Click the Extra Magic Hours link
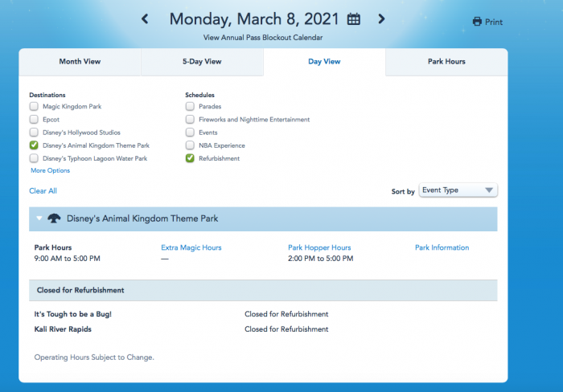563x392 pixels. click(x=191, y=247)
